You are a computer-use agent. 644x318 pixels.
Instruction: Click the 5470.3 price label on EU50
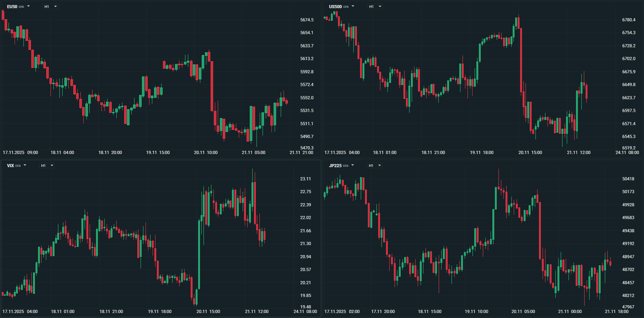point(307,148)
